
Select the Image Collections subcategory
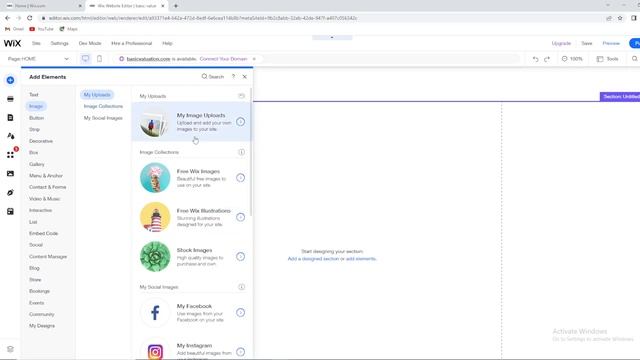tap(103, 106)
